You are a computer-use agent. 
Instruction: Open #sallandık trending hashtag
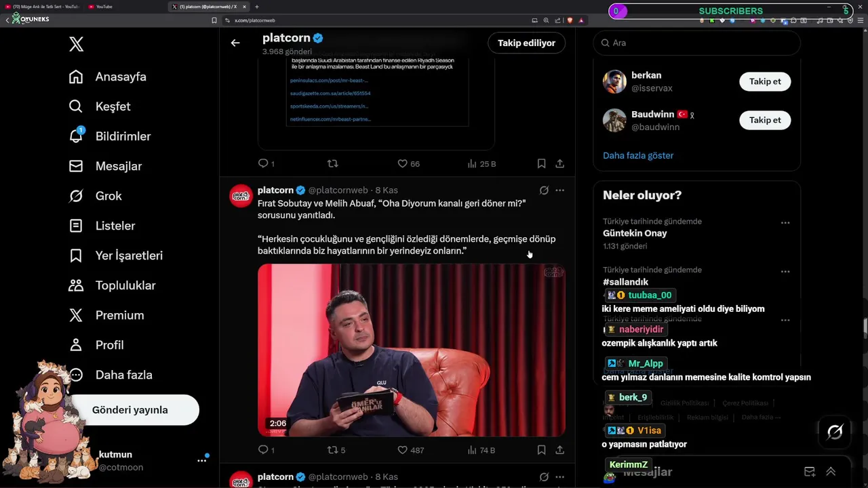(625, 282)
